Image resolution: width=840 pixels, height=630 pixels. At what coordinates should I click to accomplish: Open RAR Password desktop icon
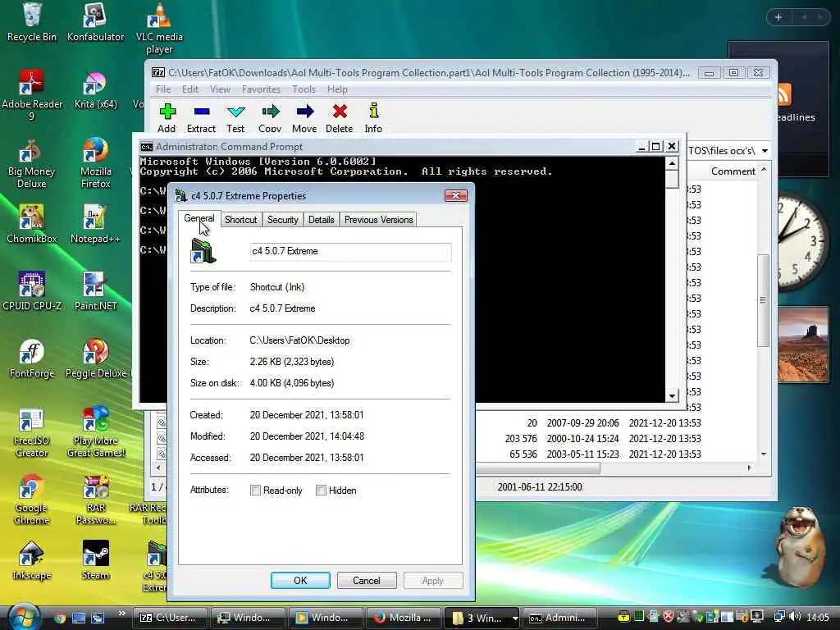(x=95, y=500)
